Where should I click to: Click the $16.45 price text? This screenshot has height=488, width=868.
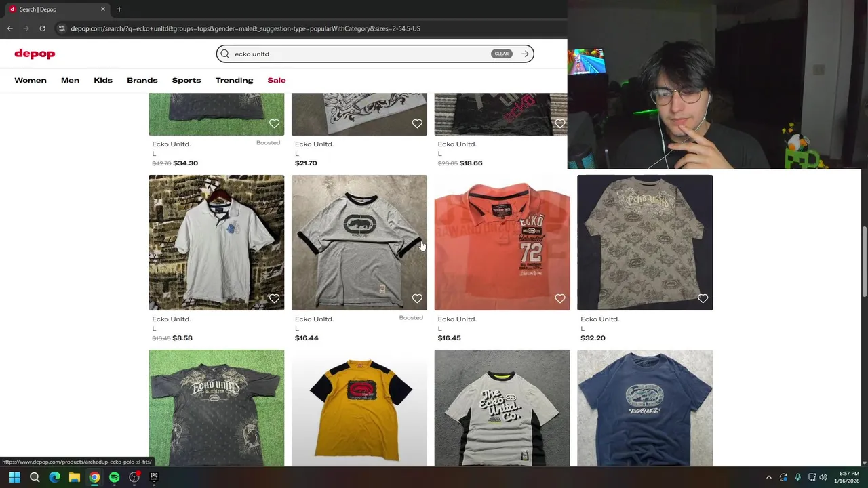click(x=449, y=338)
